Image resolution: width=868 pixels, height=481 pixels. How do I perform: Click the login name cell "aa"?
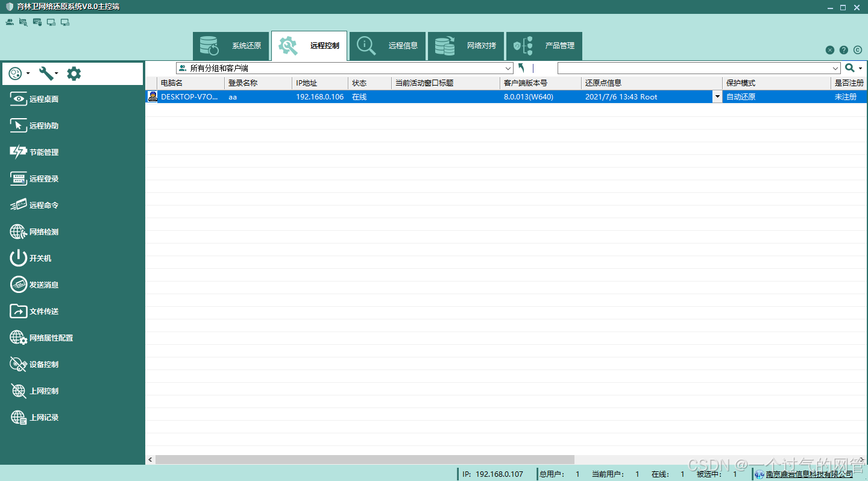click(259, 97)
